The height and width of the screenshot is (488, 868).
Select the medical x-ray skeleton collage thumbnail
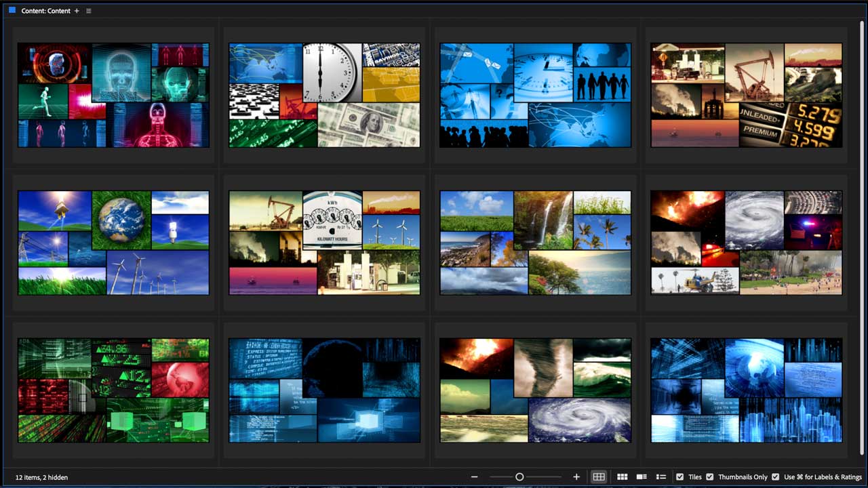pos(113,95)
